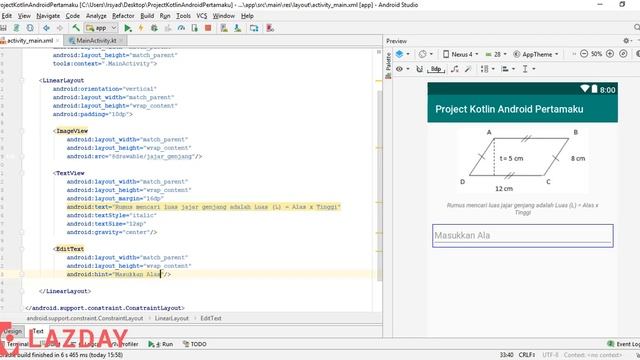Open the AppTheme dropdown
Screen dimensions: 640x360
click(x=536, y=54)
